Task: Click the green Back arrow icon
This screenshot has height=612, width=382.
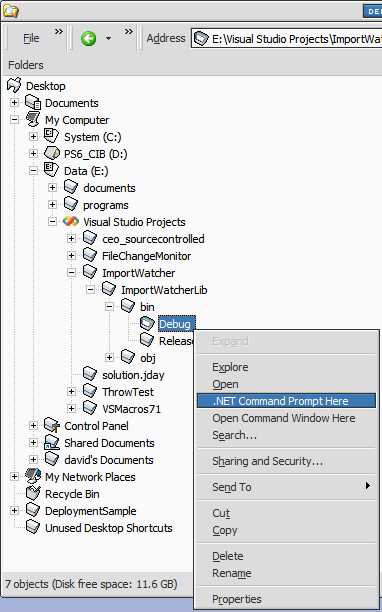Action: 88,39
